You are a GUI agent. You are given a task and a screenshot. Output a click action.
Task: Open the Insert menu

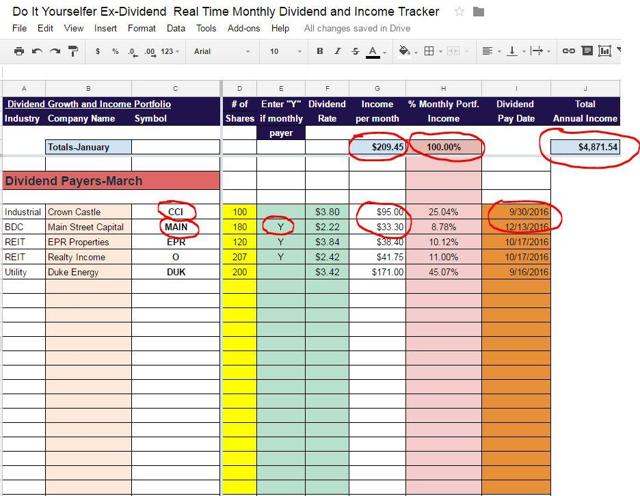105,28
